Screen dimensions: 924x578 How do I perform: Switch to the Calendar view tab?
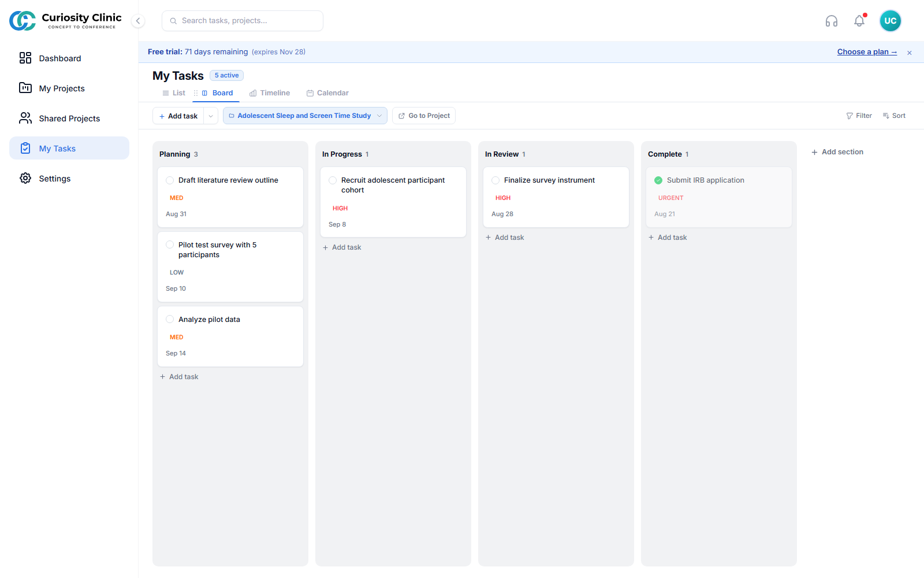pyautogui.click(x=327, y=93)
